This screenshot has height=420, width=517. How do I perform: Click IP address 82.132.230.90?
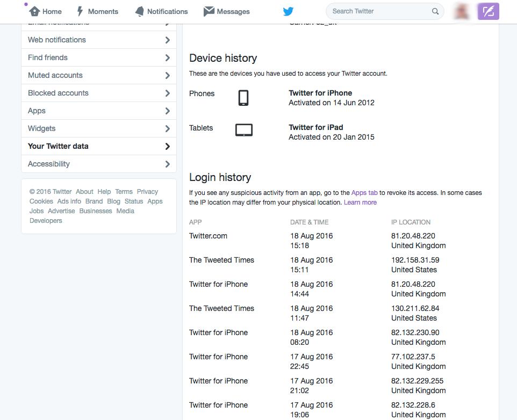tap(415, 332)
